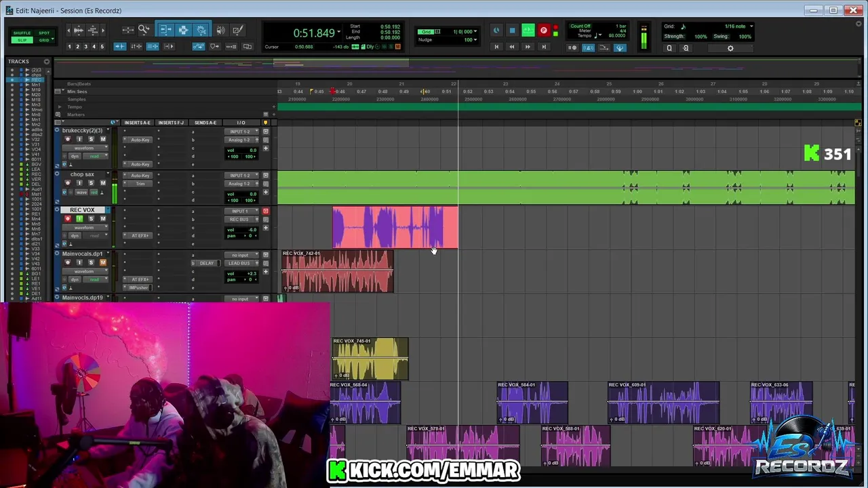Open the Trim insert on chop sax
Screen dimensions: 868x488
pos(140,184)
